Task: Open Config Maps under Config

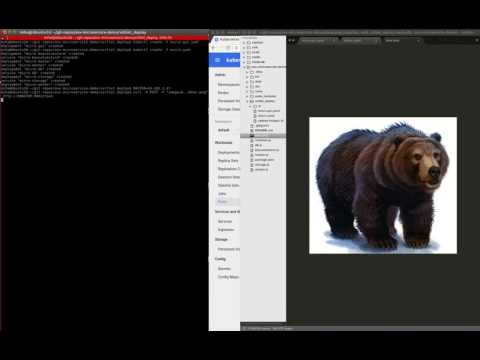Action: pos(228,277)
